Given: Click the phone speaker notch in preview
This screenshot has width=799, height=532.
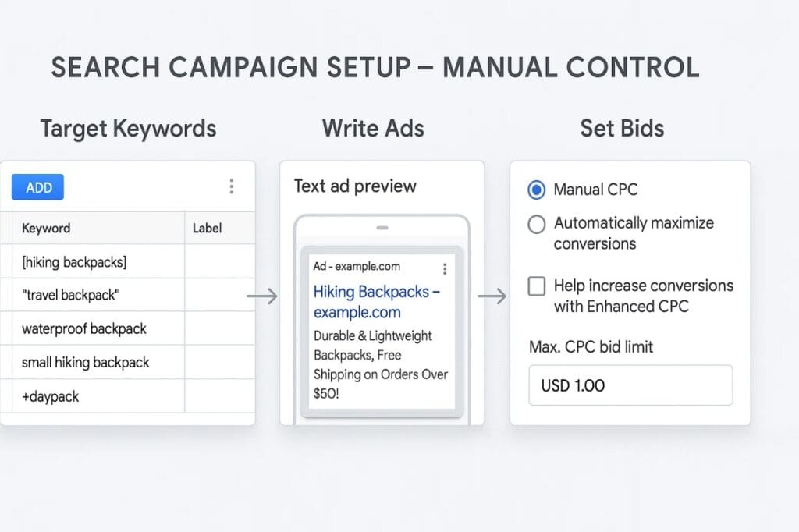Looking at the screenshot, I should 382,228.
